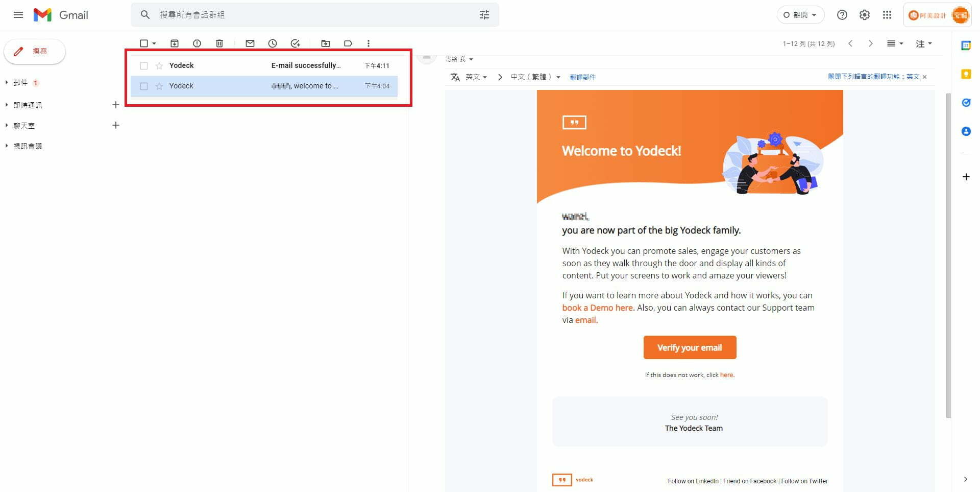The width and height of the screenshot is (980, 492).
Task: Expand the 即時通訊 section
Action: pyautogui.click(x=7, y=105)
